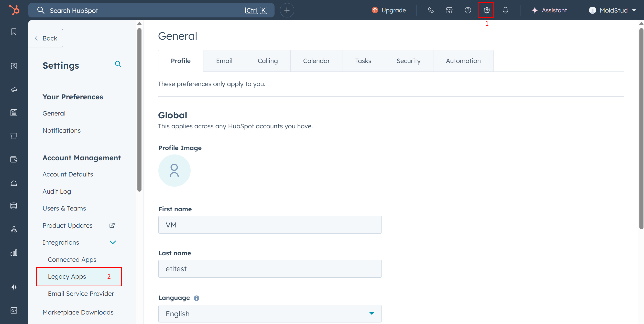This screenshot has width=644, height=324.
Task: Open the Marketing megaphone icon
Action: tap(14, 89)
